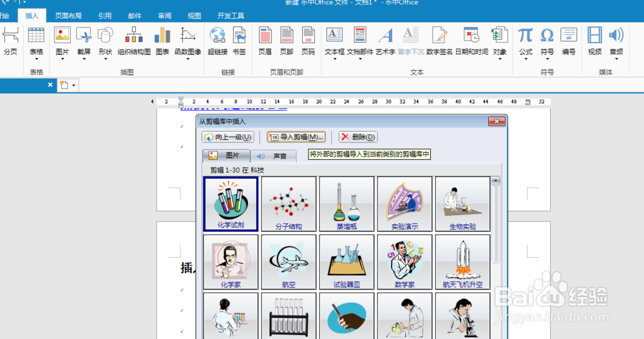This screenshot has height=339, width=644.
Task: Select the 航空 airplane clip thumbnail
Action: click(289, 262)
